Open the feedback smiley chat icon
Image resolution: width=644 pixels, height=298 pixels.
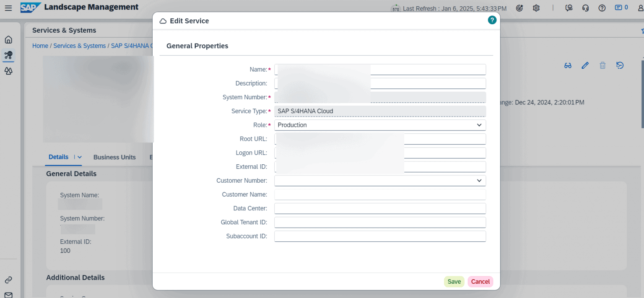tap(569, 8)
